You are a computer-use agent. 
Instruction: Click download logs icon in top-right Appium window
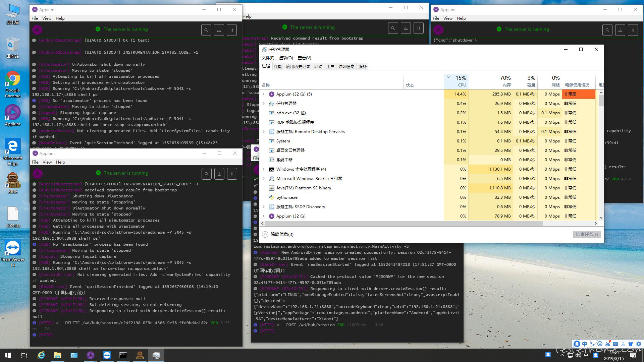[x=620, y=30]
